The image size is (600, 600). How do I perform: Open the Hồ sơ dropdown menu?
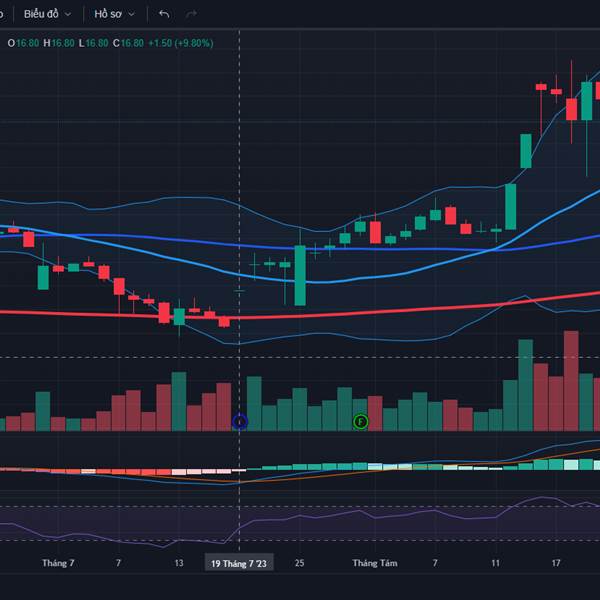pyautogui.click(x=114, y=14)
